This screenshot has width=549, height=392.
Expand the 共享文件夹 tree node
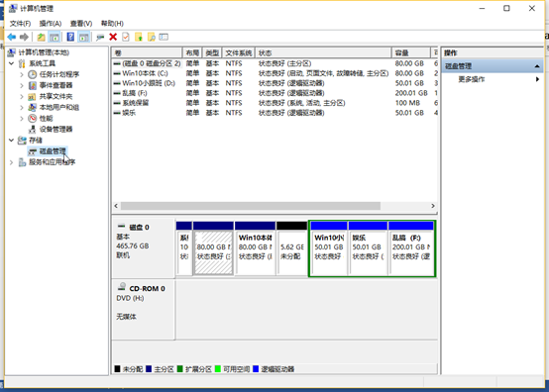click(x=22, y=96)
